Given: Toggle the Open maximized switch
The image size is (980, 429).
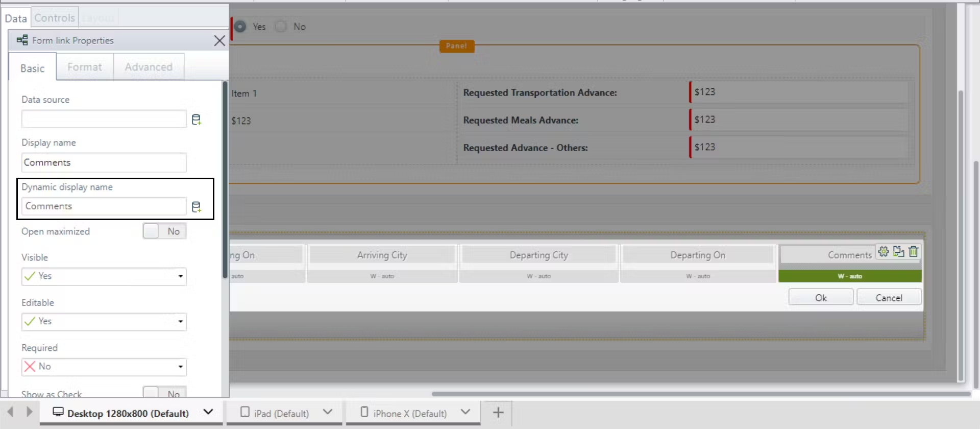Looking at the screenshot, I should (164, 231).
